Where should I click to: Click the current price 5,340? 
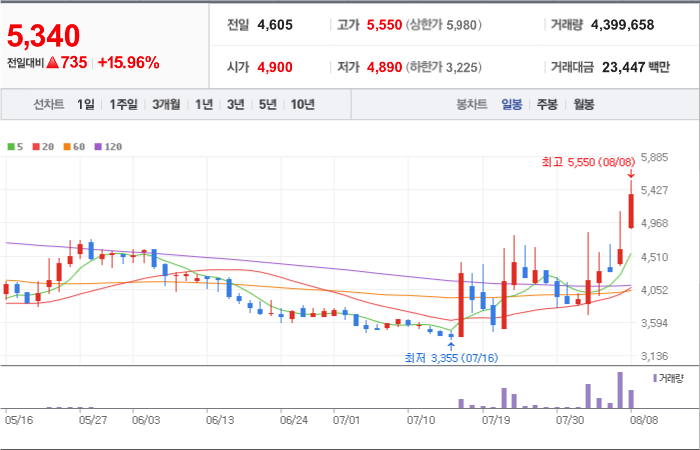click(43, 36)
